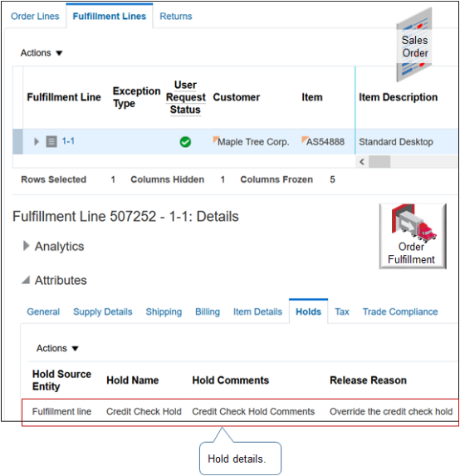
Task: Click item AS54888 cell
Action: click(x=323, y=141)
